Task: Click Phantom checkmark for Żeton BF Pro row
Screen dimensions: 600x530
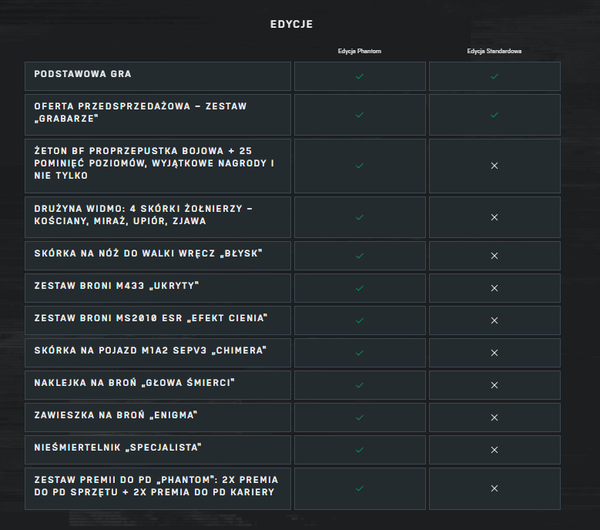Action: click(359, 166)
